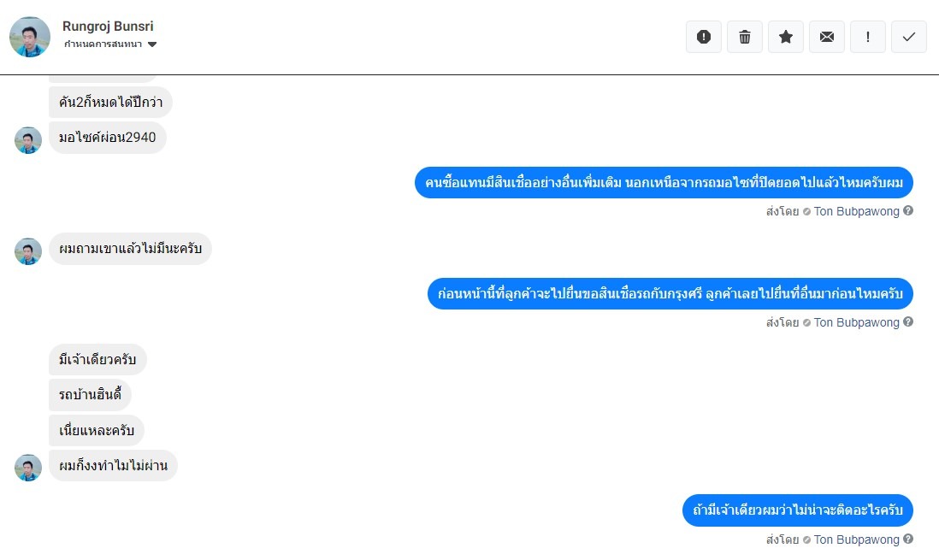Star this conversation as follow-up
939x560 pixels.
786,37
